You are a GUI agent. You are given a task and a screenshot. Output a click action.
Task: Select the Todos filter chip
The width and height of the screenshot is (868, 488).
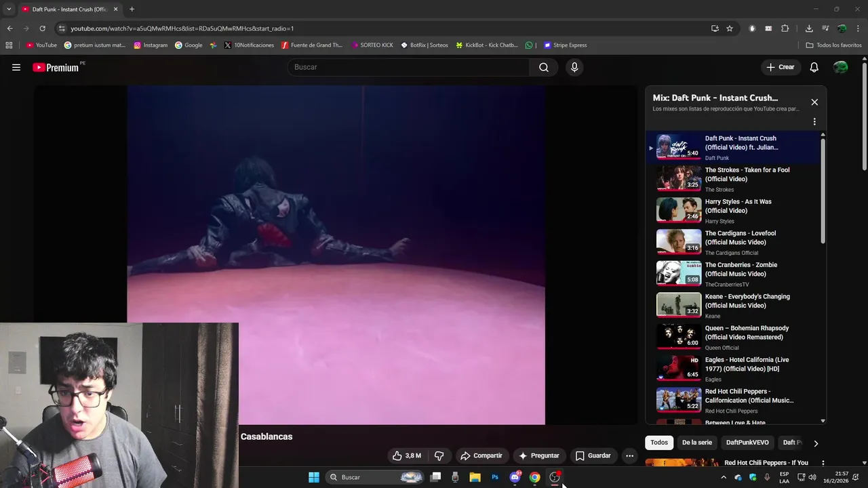[x=659, y=443]
